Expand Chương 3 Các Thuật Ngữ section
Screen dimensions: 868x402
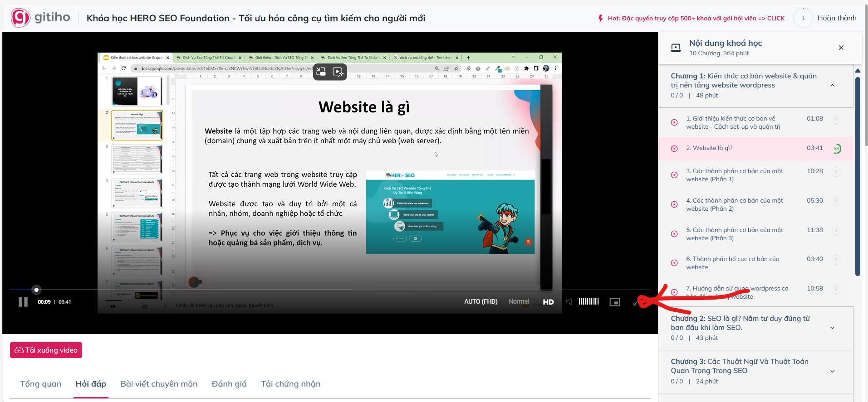[x=832, y=371]
